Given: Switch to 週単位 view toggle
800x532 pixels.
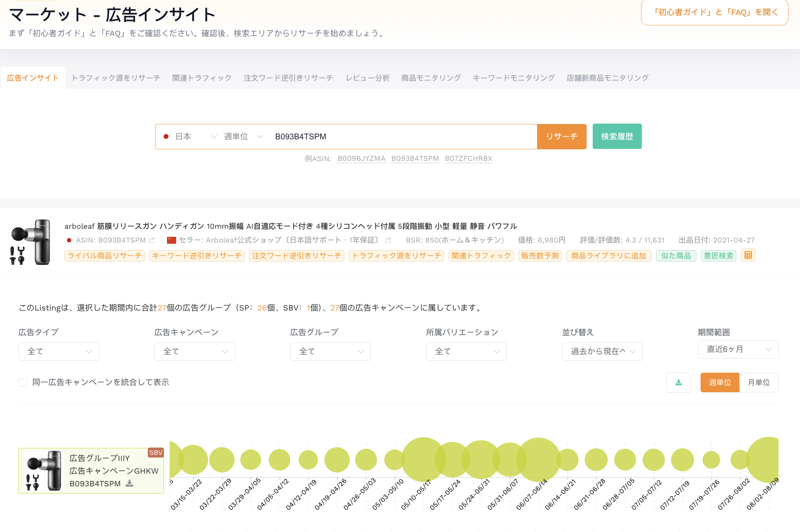Looking at the screenshot, I should (x=720, y=382).
